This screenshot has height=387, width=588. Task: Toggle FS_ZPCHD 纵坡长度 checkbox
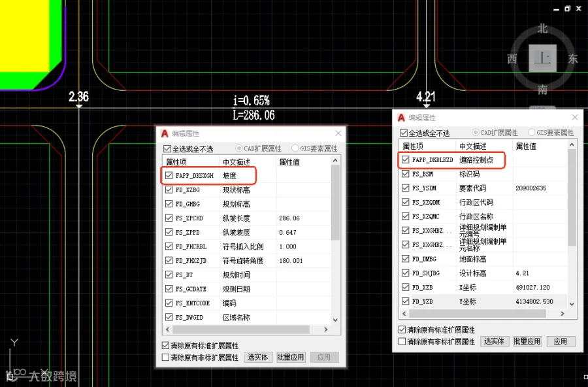click(169, 218)
